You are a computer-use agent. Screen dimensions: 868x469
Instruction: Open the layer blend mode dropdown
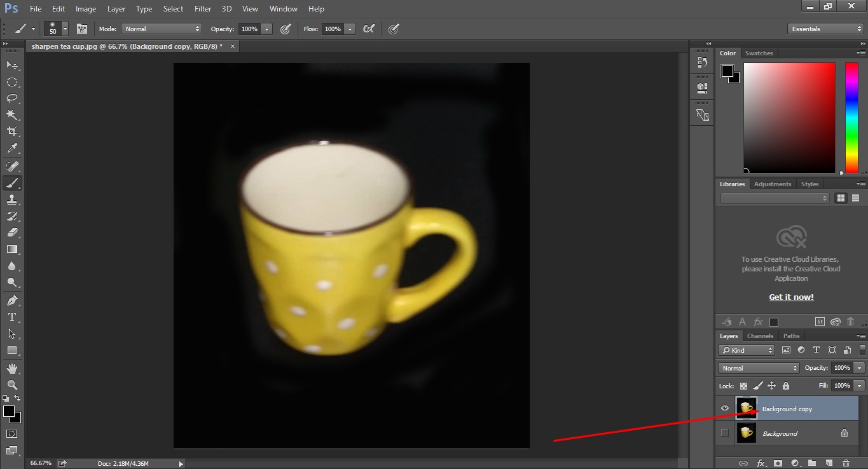click(759, 368)
